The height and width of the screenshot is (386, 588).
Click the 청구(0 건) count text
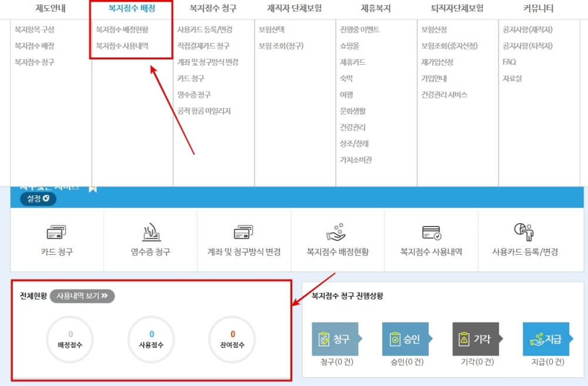(x=337, y=362)
